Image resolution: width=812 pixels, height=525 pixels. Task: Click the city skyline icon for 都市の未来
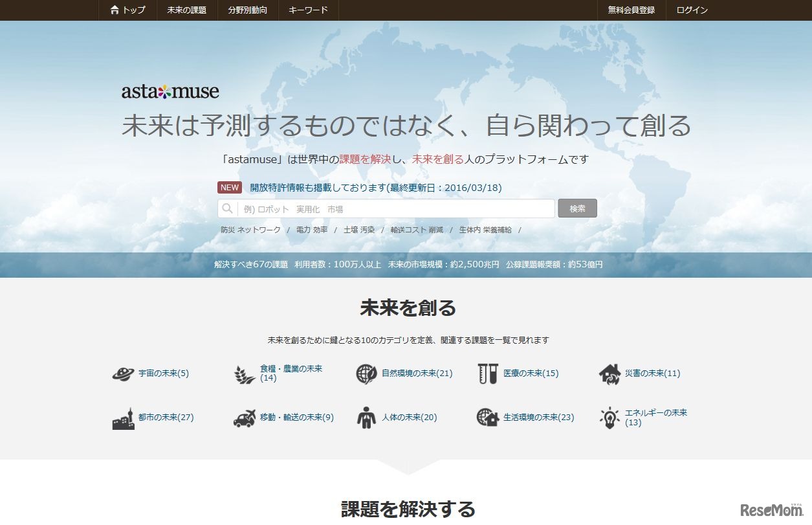click(123, 418)
